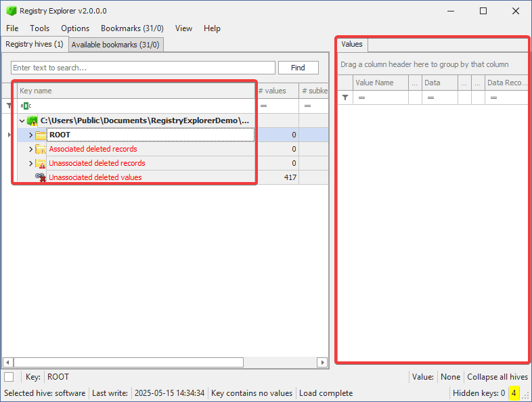Click the scrollbar right arrow

[x=322, y=362]
